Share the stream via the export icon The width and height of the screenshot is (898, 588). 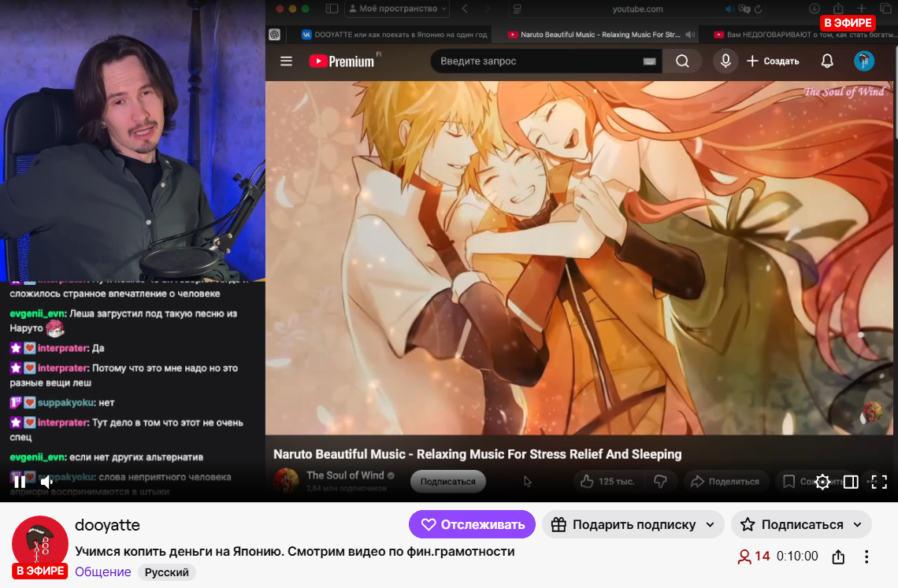pyautogui.click(x=838, y=557)
